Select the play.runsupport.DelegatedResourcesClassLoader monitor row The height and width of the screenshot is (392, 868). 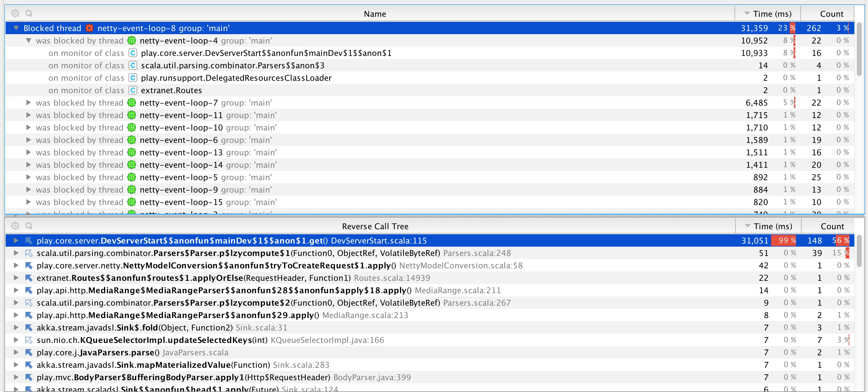[x=236, y=78]
